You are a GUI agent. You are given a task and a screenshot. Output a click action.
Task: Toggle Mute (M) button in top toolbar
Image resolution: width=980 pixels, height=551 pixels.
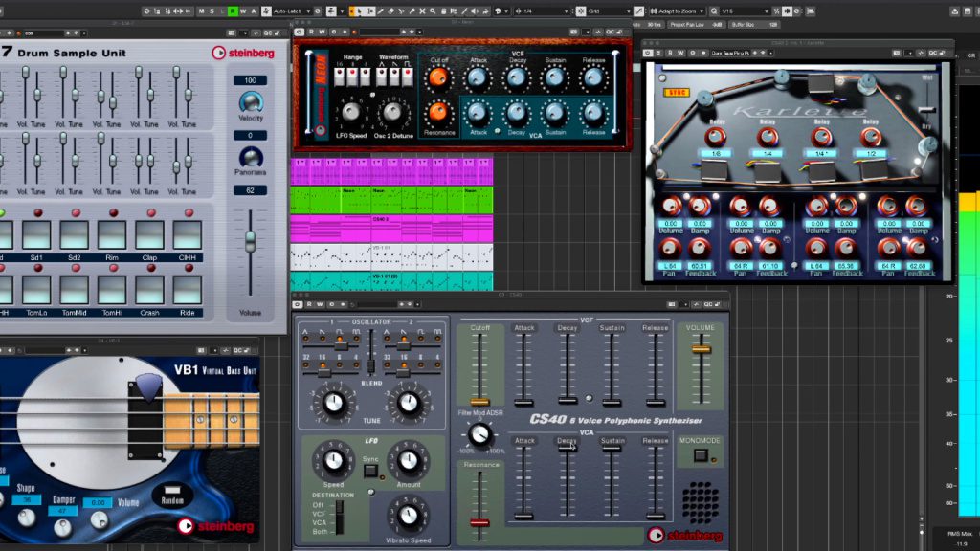click(201, 11)
